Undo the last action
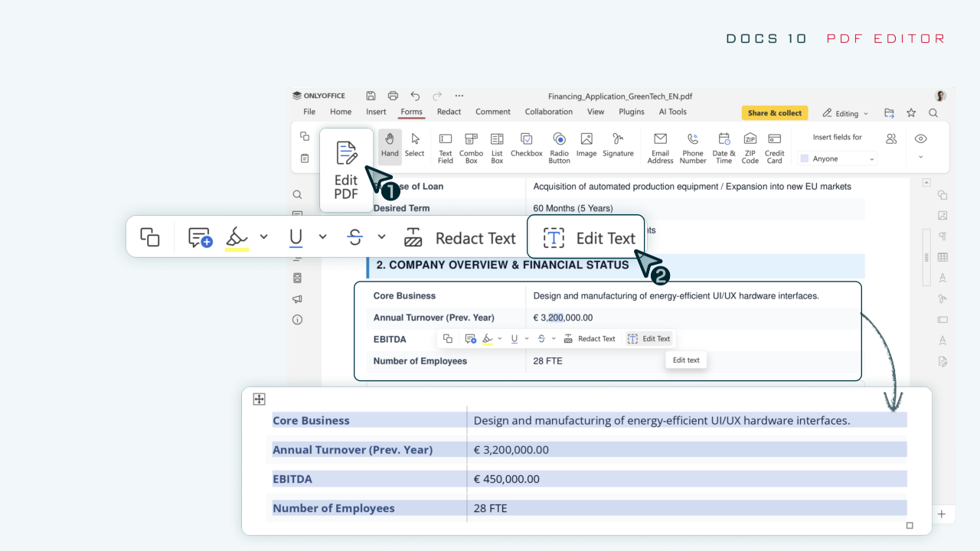The image size is (980, 551). [x=415, y=96]
